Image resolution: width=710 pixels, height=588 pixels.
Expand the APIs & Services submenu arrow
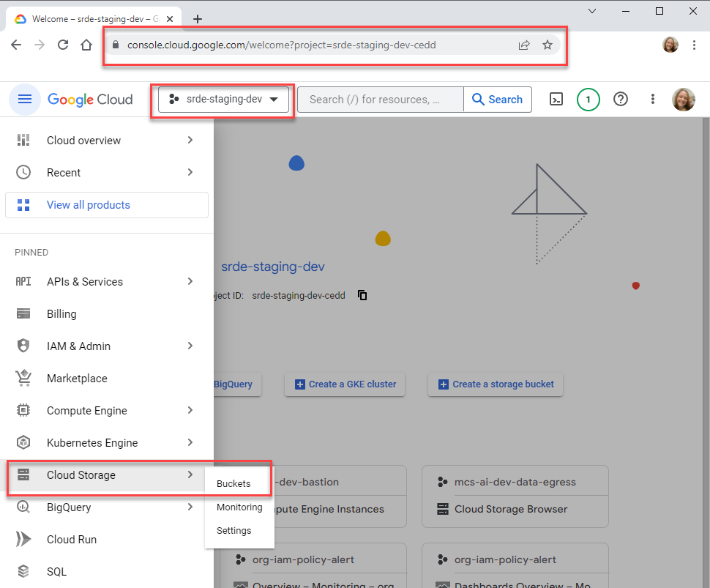tap(190, 281)
